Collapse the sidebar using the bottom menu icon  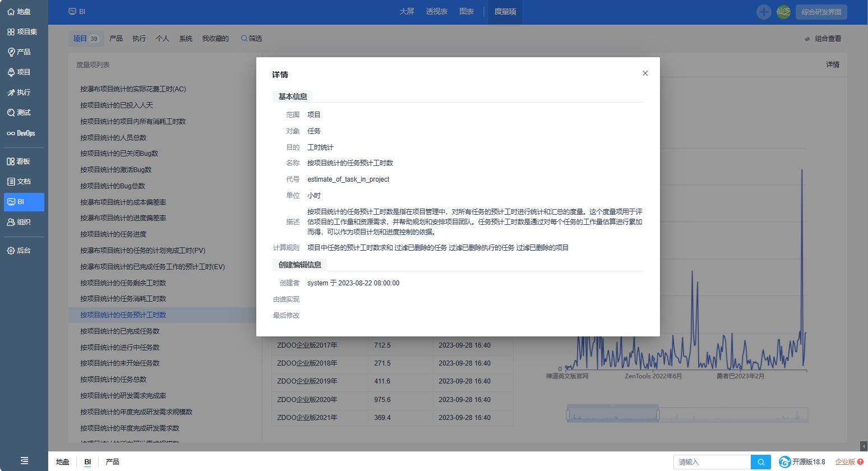[24, 460]
